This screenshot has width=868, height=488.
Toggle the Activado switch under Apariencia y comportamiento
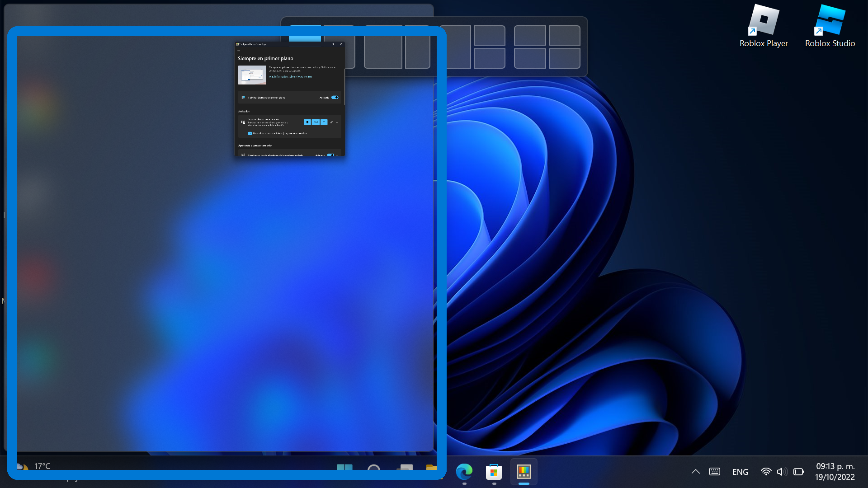click(x=331, y=155)
